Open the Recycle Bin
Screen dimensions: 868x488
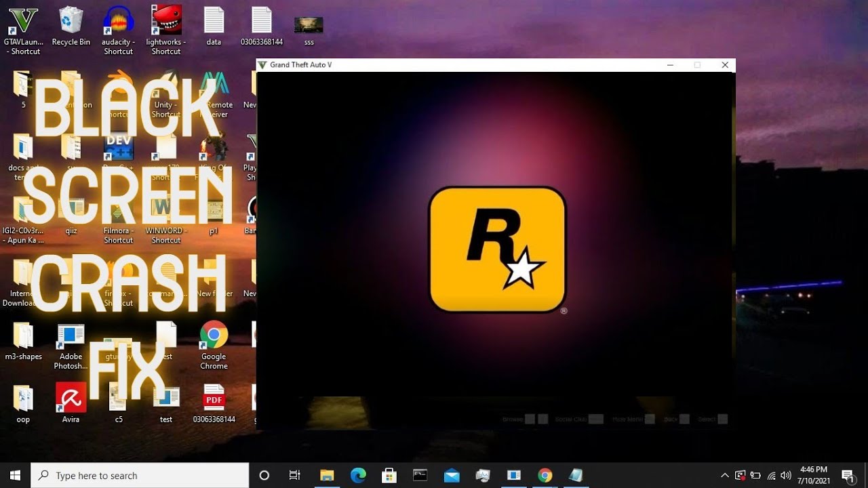pos(71,27)
